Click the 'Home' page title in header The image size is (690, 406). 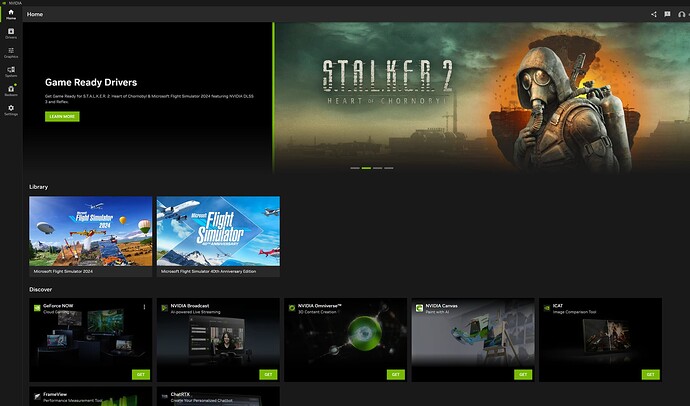[35, 14]
